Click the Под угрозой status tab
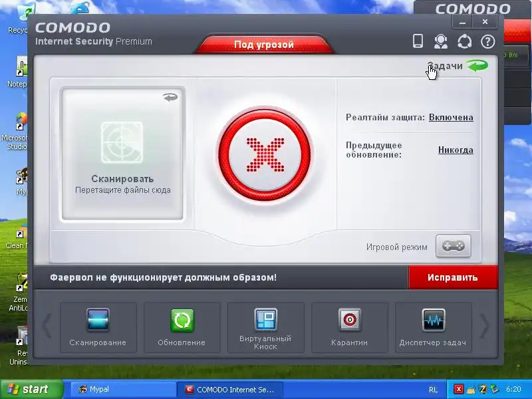The width and height of the screenshot is (532, 399). coord(264,45)
